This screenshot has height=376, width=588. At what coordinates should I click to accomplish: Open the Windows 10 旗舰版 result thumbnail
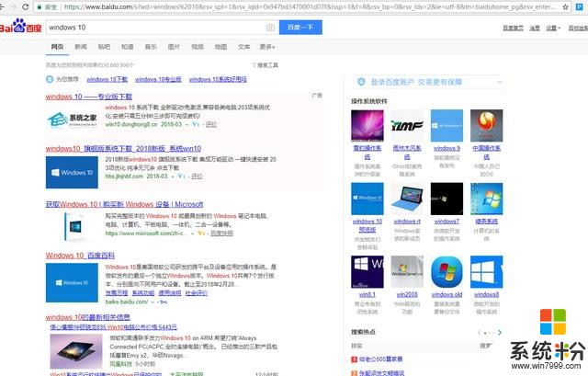click(x=72, y=172)
